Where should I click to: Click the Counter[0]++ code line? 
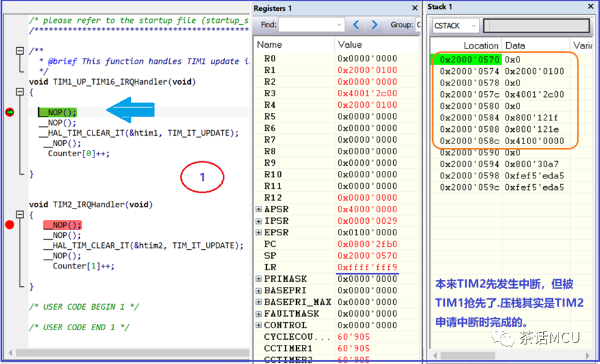(79, 154)
